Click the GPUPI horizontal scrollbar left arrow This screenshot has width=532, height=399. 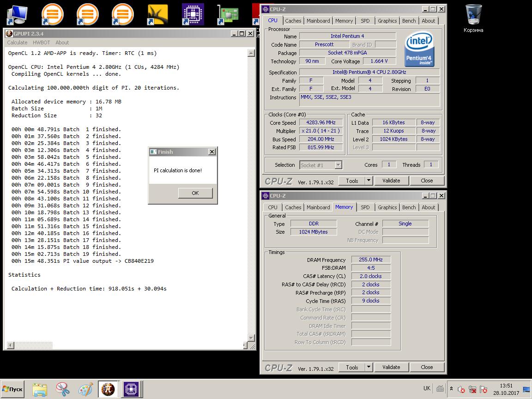pos(11,345)
